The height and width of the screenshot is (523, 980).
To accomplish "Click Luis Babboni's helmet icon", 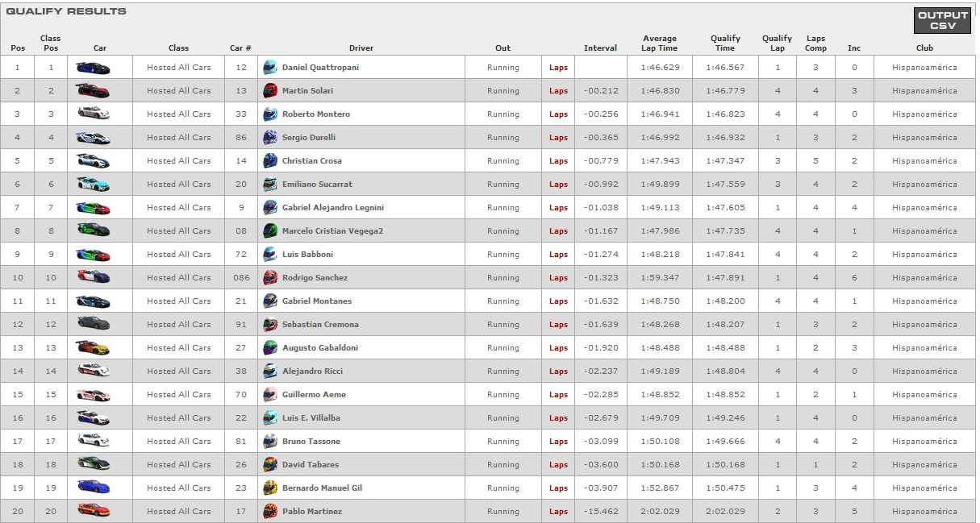I will 270,255.
